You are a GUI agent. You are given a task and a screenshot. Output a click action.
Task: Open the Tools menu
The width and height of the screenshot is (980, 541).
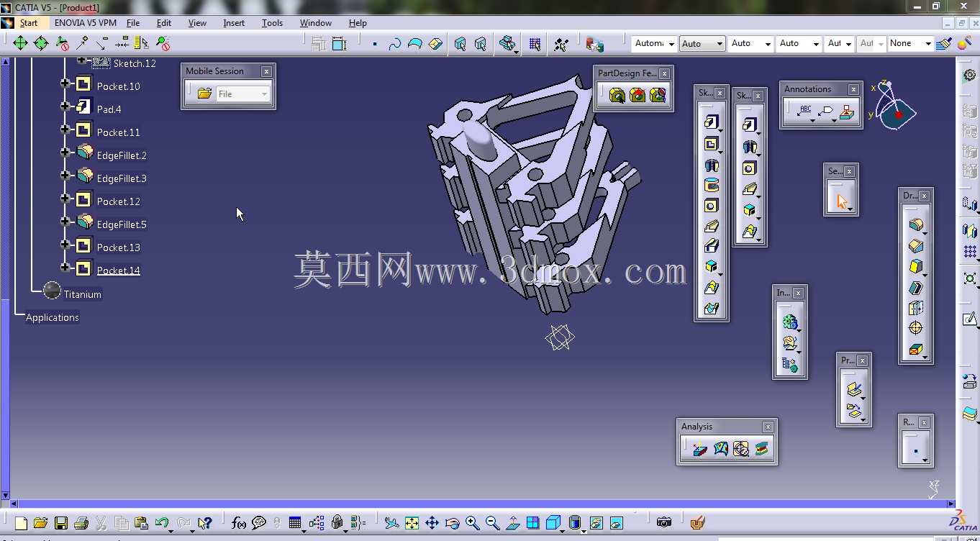[x=272, y=23]
